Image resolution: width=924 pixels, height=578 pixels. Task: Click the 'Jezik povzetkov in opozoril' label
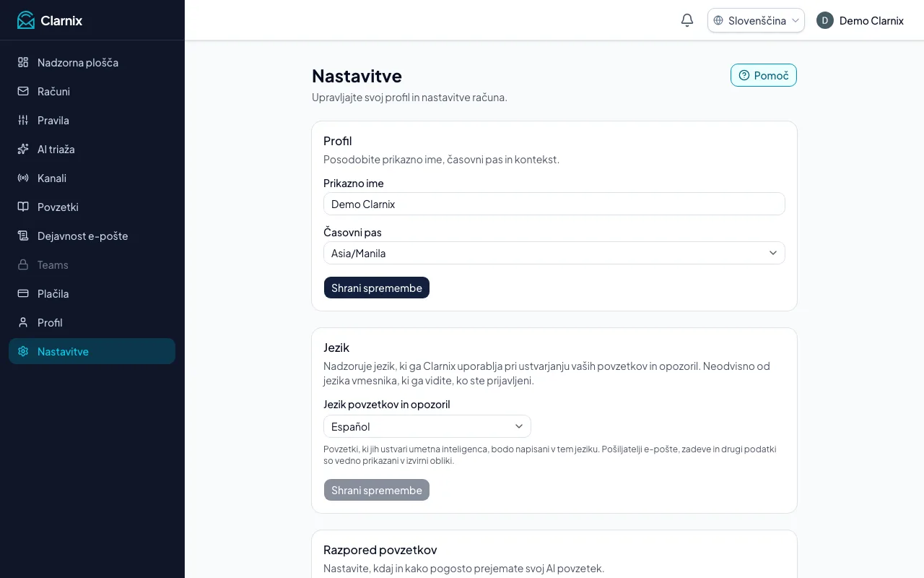tap(387, 405)
